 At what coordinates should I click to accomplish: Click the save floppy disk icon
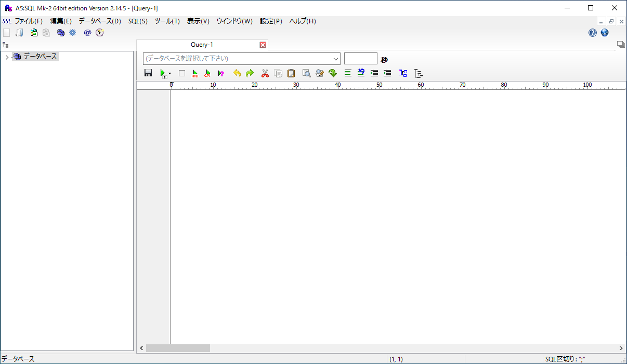[x=148, y=73]
